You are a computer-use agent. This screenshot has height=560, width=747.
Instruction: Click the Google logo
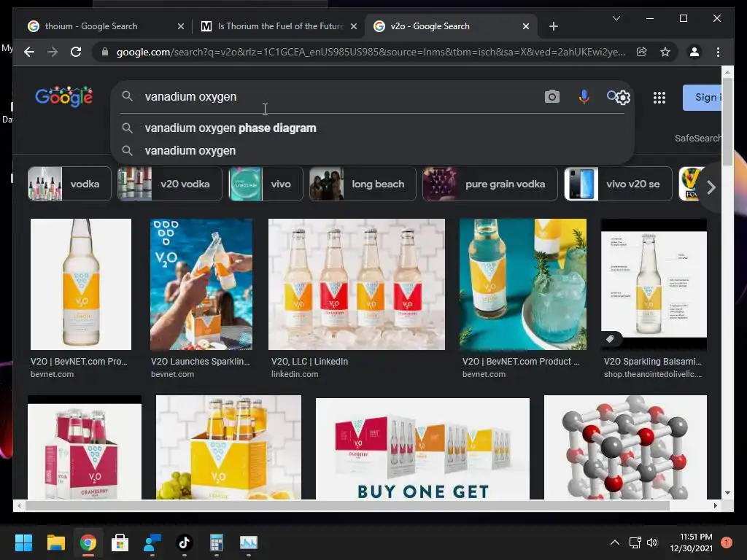pos(64,97)
